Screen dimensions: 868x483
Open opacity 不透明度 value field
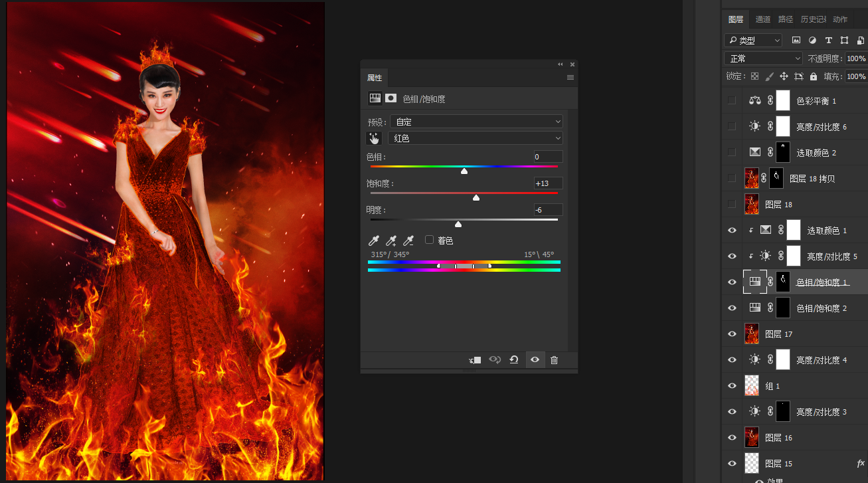(x=855, y=58)
